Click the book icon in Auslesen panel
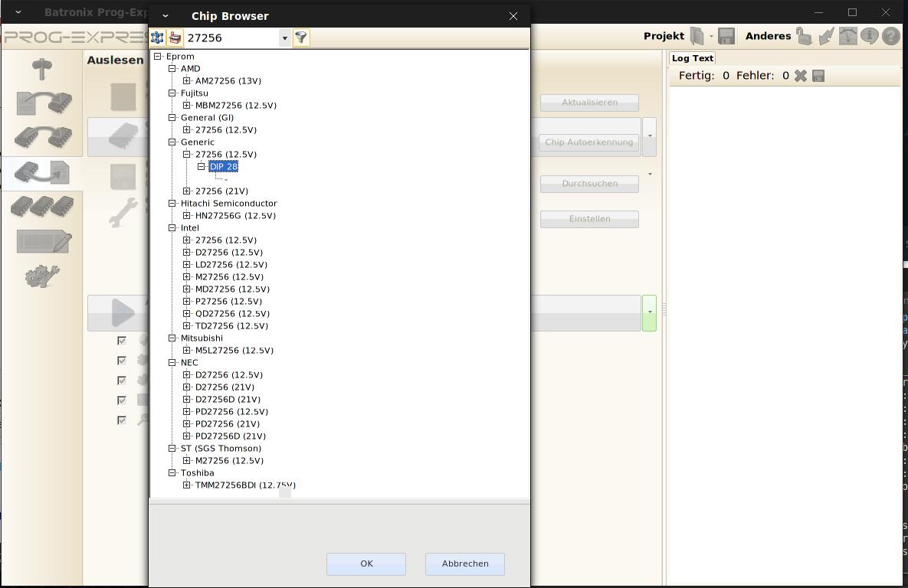 (x=123, y=96)
